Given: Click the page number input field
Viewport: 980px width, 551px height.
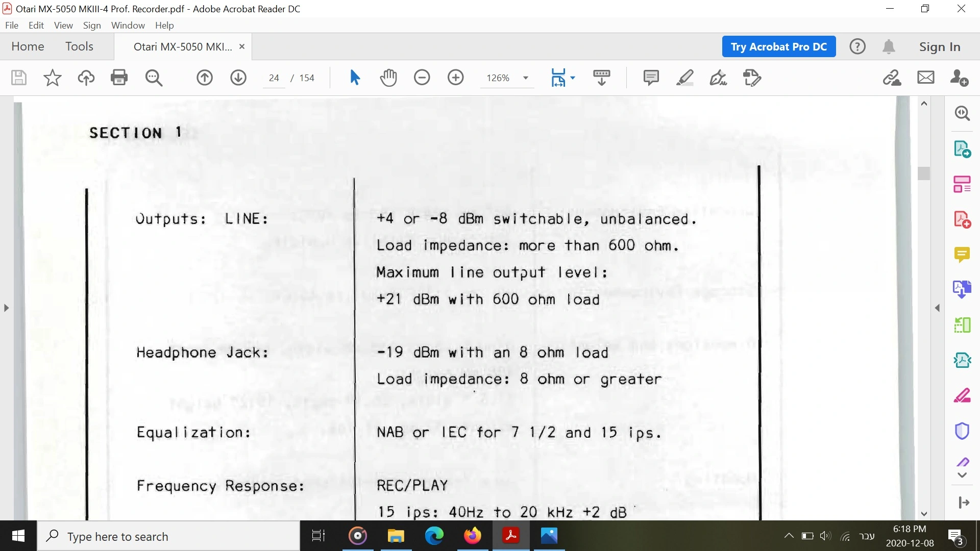Looking at the screenshot, I should point(274,78).
